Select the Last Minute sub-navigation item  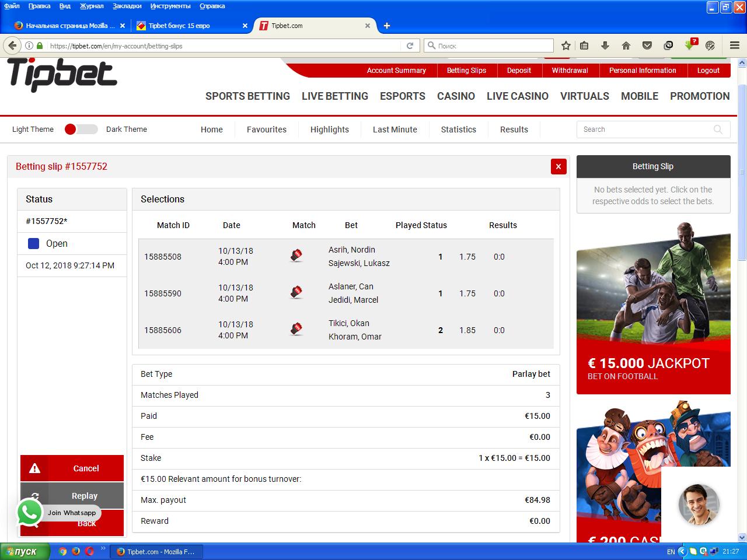click(395, 129)
